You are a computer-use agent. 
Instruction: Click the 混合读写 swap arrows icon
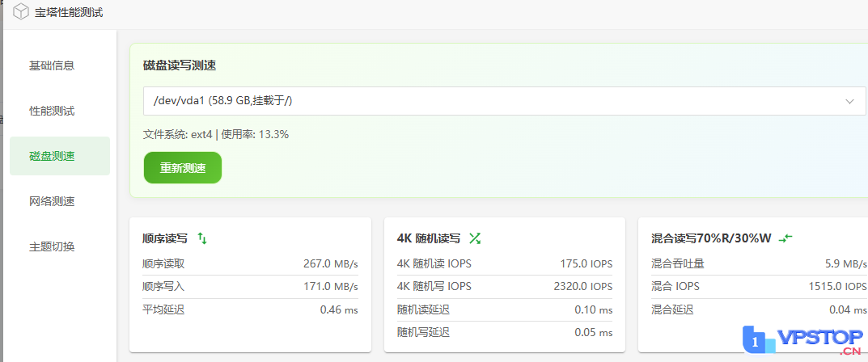pos(785,238)
